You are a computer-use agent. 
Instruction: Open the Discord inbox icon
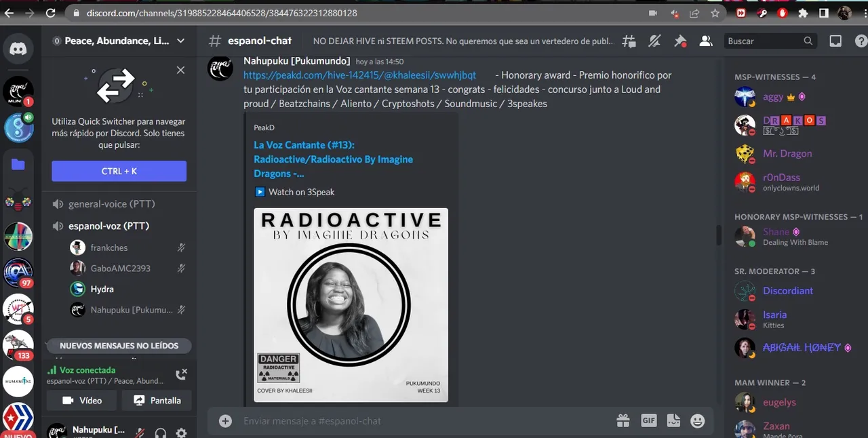(835, 41)
